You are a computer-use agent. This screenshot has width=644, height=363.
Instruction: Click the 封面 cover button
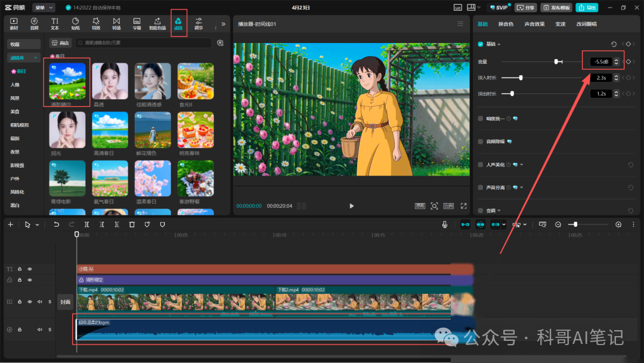[66, 302]
